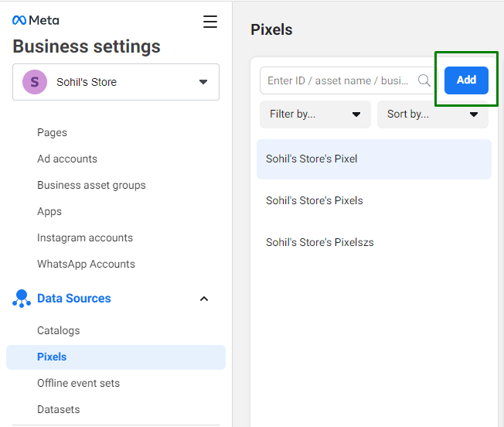This screenshot has height=427, width=504.
Task: Open Datasets in the sidebar
Action: click(59, 409)
